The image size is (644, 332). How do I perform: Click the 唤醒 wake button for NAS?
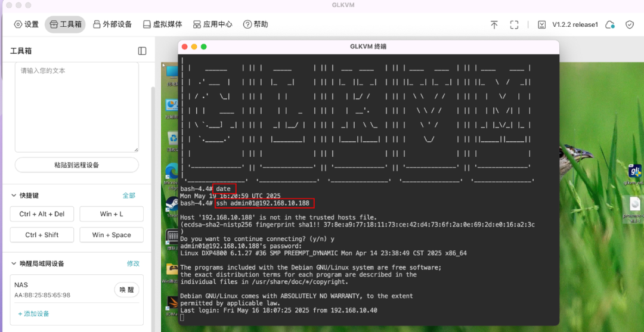coord(126,290)
